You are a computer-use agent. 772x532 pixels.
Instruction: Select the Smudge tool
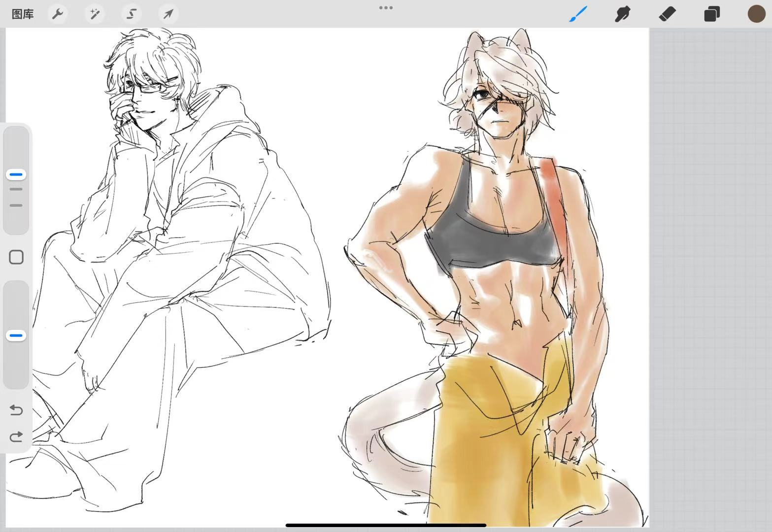(623, 14)
